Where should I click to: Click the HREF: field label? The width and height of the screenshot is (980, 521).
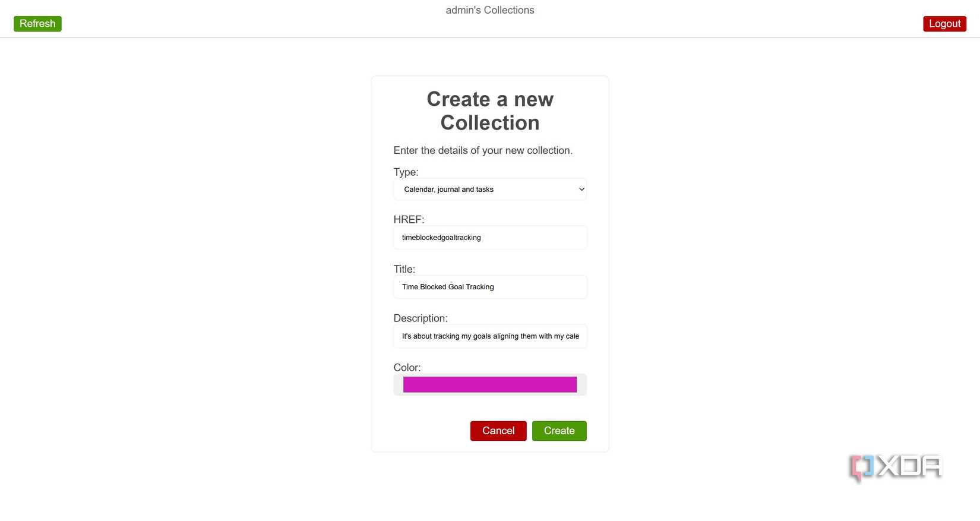tap(409, 220)
